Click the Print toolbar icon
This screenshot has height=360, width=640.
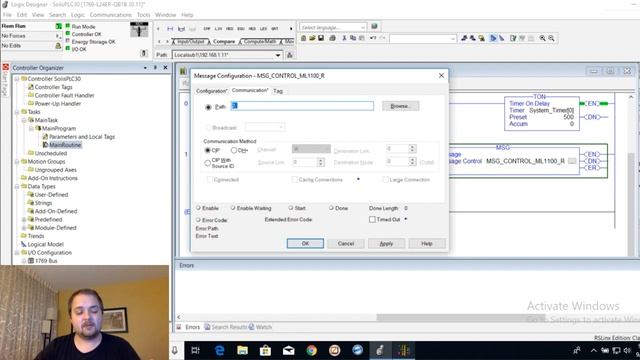pos(333,38)
